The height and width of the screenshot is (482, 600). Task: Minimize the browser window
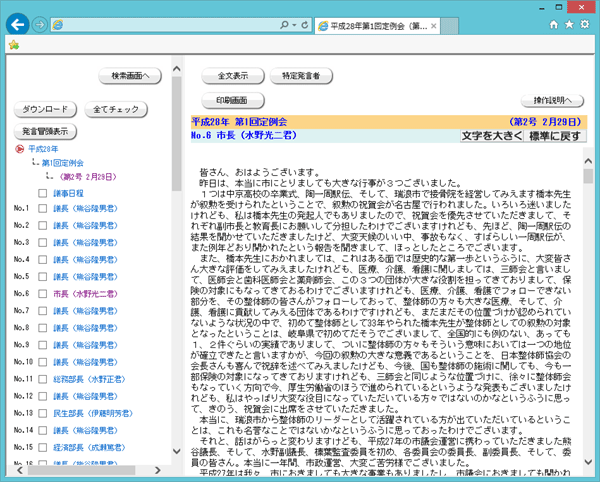(542, 7)
